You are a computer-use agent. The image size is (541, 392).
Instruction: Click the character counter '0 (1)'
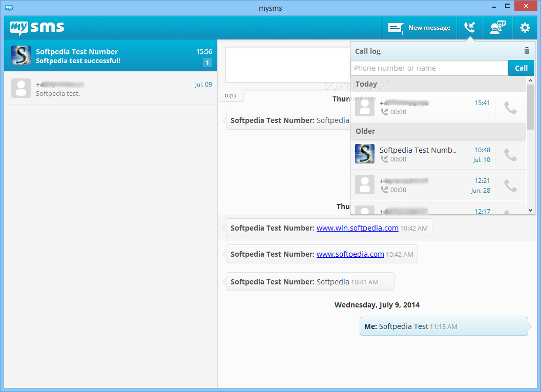(x=230, y=96)
